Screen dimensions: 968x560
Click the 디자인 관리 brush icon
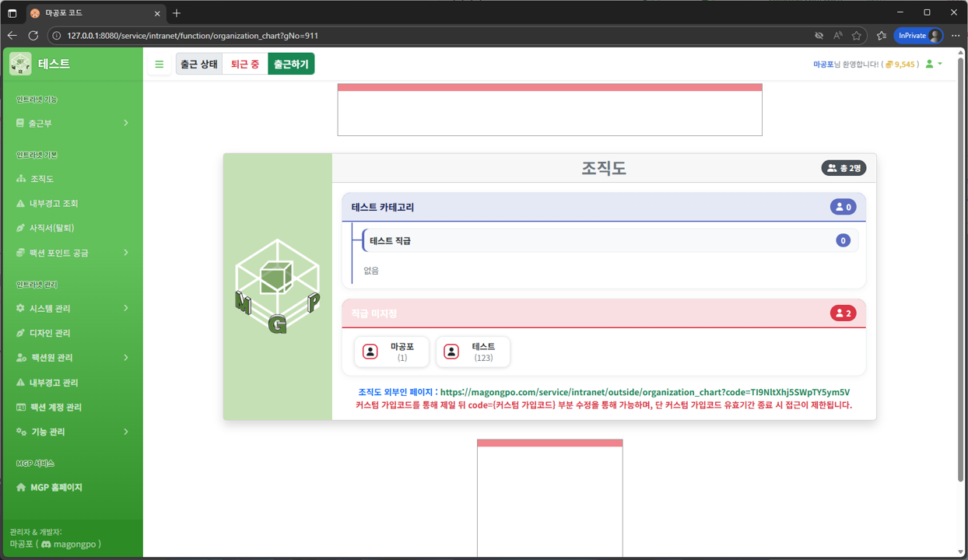tap(21, 333)
